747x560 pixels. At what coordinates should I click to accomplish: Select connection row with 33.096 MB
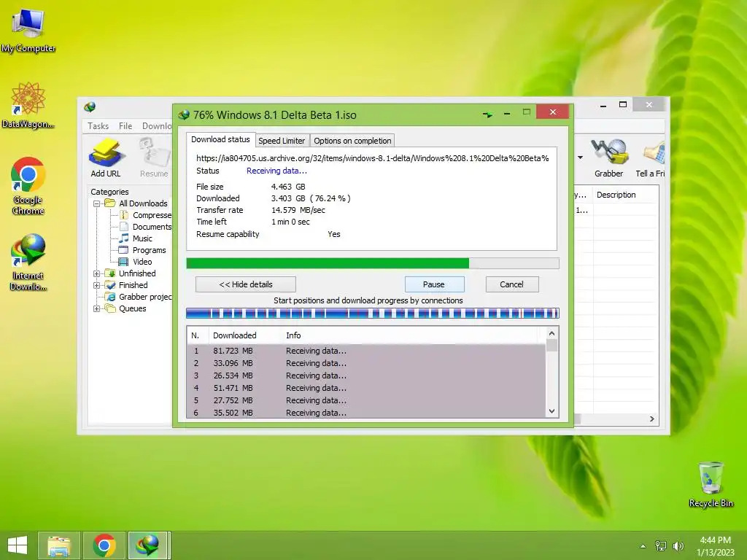coord(366,363)
